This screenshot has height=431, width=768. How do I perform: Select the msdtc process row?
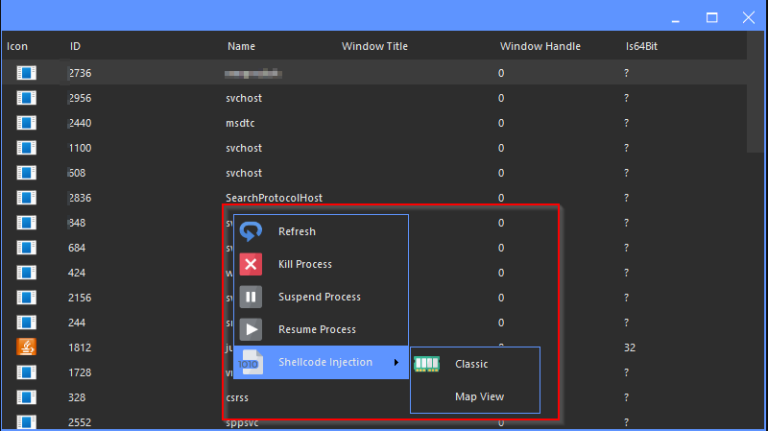(375, 123)
